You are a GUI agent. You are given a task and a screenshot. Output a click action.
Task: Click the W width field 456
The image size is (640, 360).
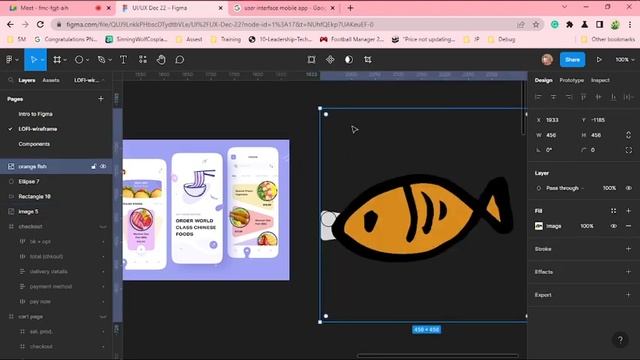click(551, 135)
